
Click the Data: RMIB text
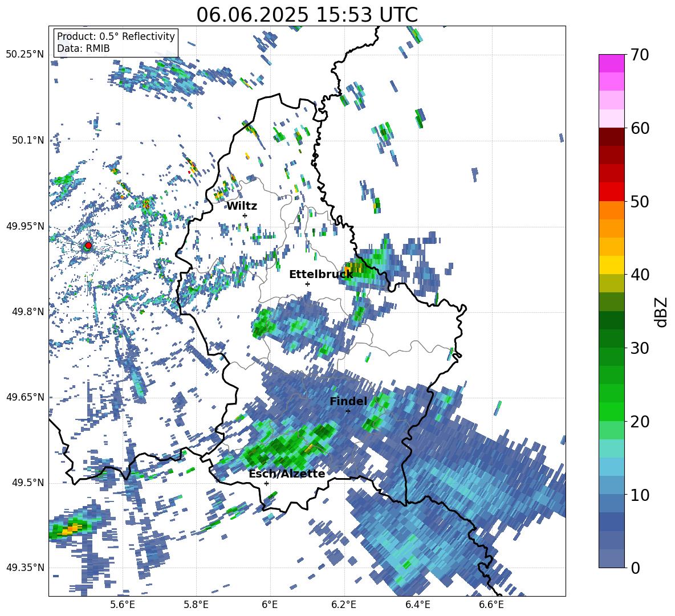pos(83,48)
